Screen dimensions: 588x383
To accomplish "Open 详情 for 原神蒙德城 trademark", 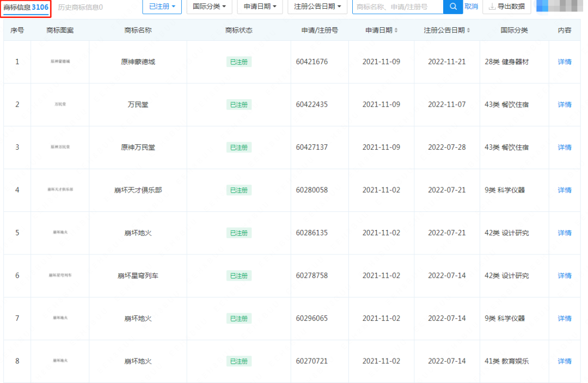I will point(565,62).
